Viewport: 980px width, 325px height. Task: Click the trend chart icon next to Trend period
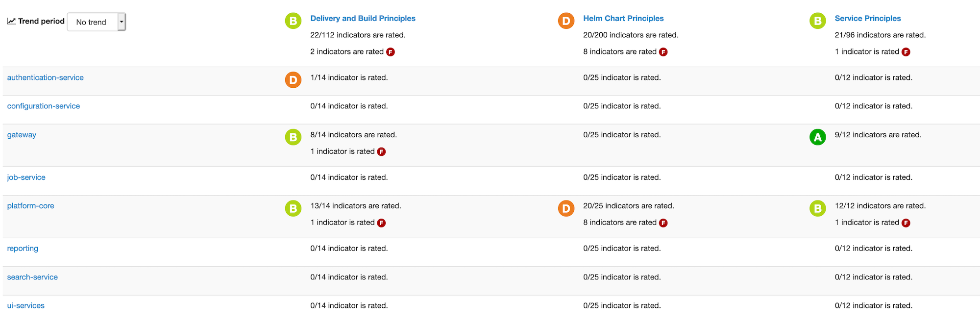coord(11,21)
